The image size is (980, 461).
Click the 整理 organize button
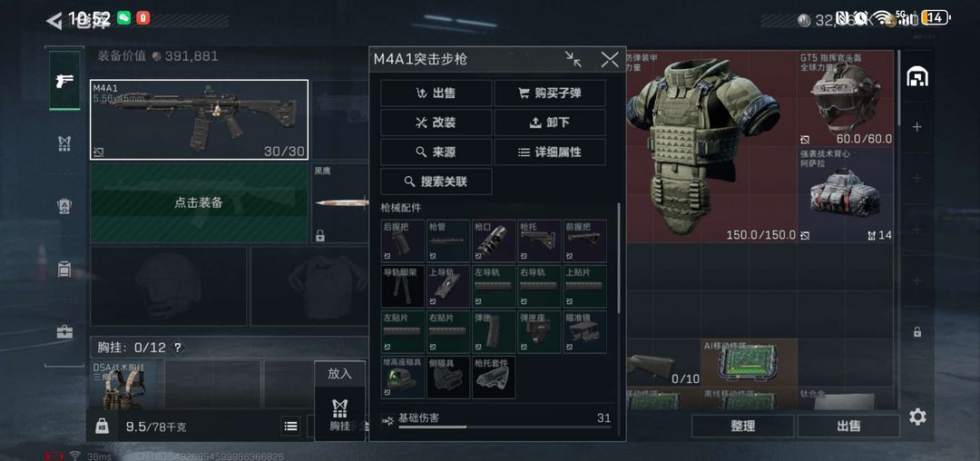pos(743,426)
